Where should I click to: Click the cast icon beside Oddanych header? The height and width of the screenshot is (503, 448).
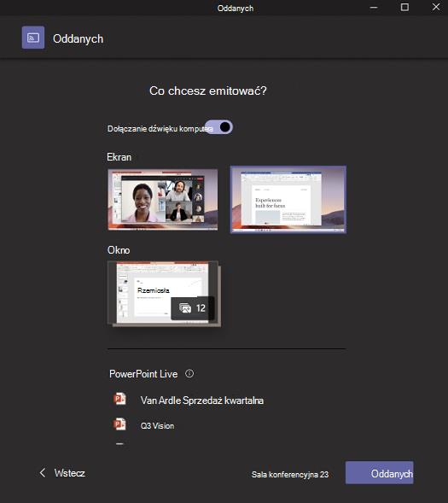[33, 38]
